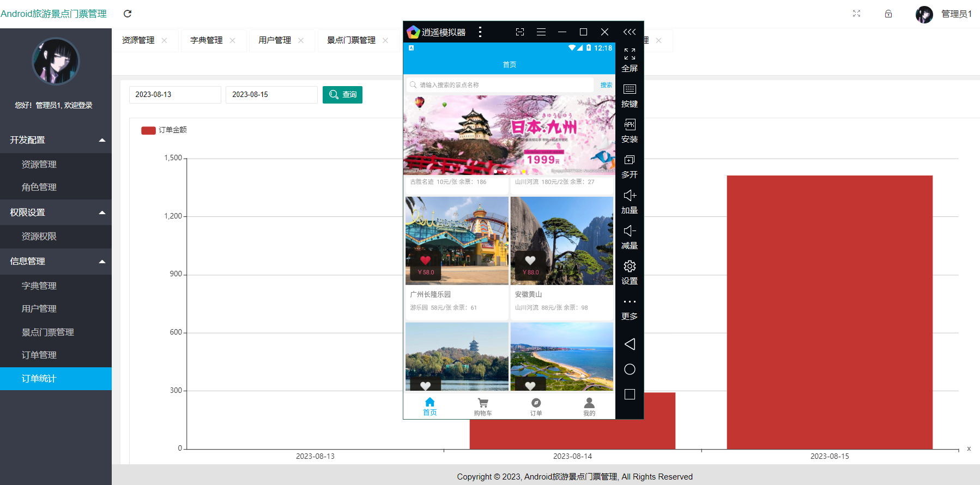Click the 2023-08-15 bar in the chart
This screenshot has height=485, width=980.
pyautogui.click(x=830, y=312)
